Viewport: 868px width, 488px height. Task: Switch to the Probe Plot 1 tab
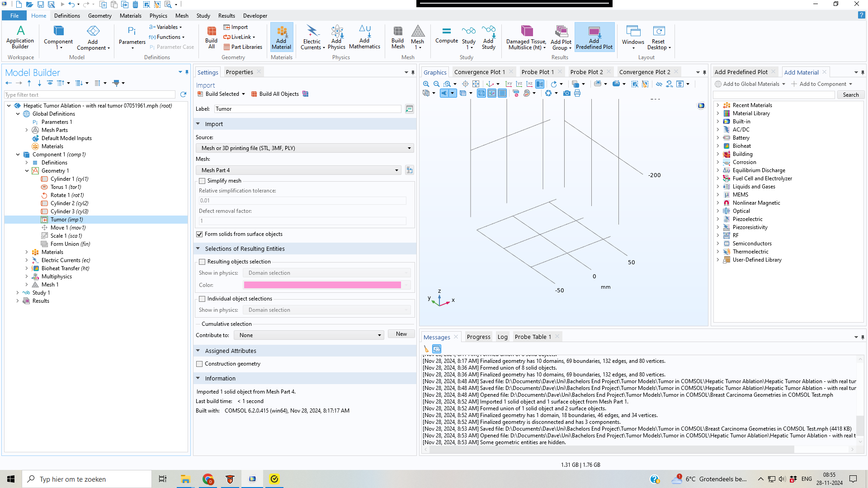click(537, 72)
